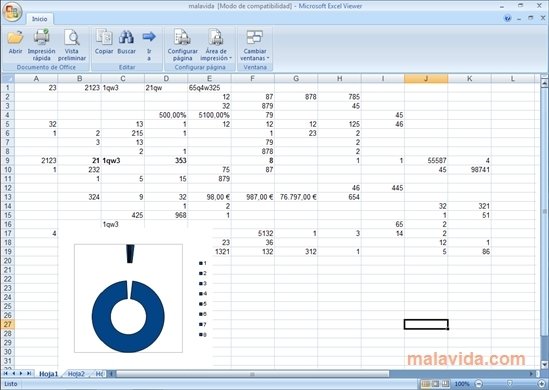549x390 pixels.
Task: Click zoom out minus button
Action: [479, 384]
